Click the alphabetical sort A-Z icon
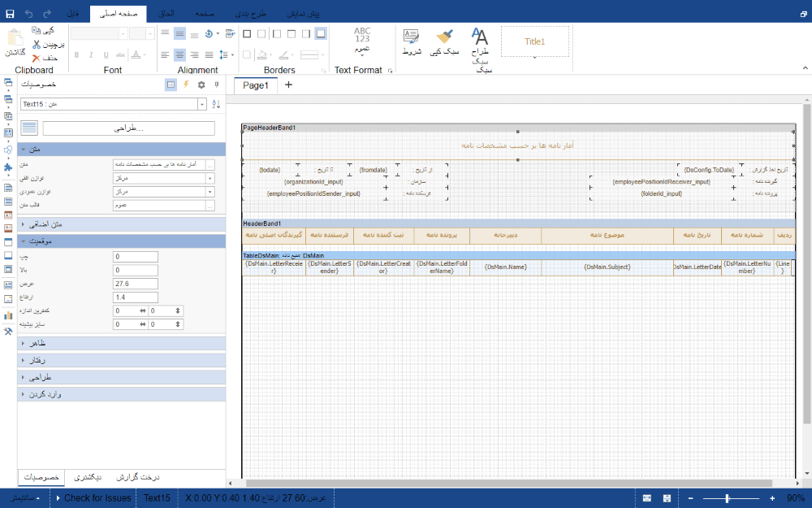Viewport: 812px width, 508px height. (x=216, y=104)
